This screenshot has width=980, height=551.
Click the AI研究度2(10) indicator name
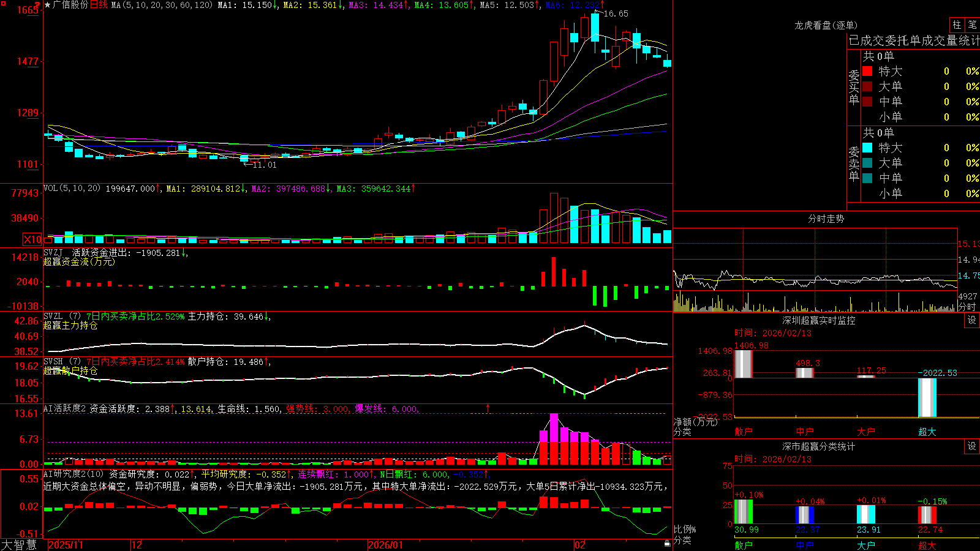click(73, 474)
